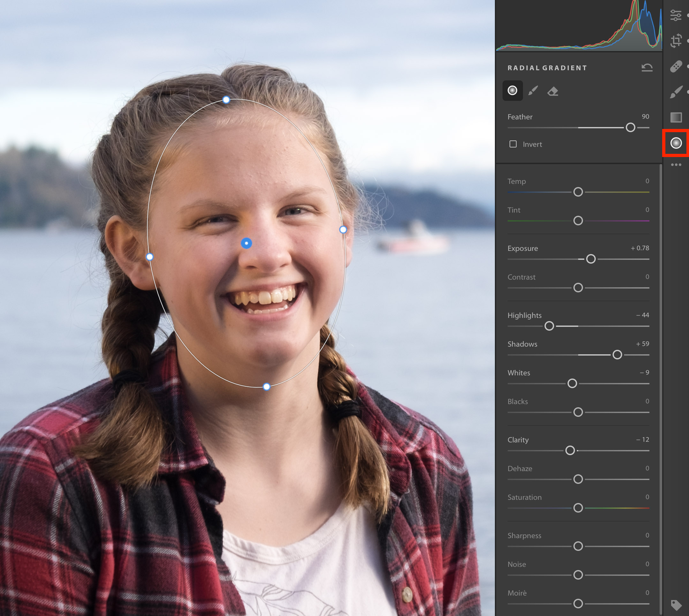
Task: Click the Whites slider handle
Action: (x=572, y=383)
